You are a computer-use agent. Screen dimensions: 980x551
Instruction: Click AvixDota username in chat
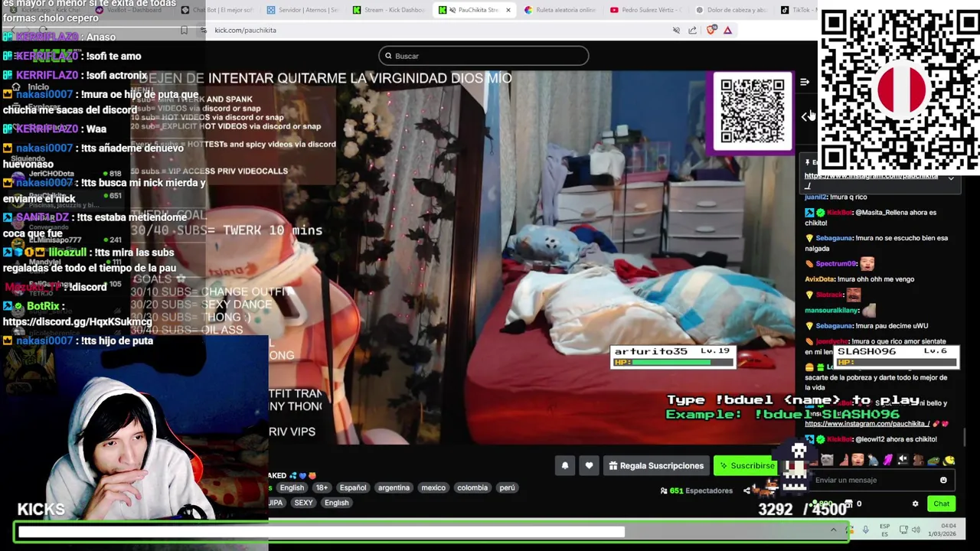[x=819, y=279]
